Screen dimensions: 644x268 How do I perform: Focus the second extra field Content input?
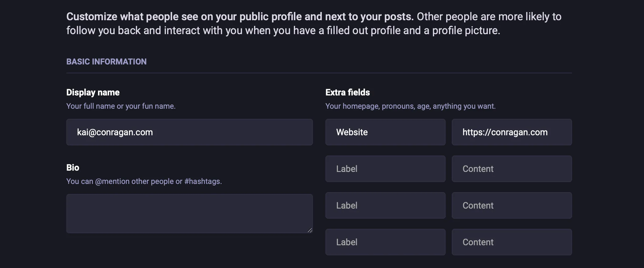(512, 169)
